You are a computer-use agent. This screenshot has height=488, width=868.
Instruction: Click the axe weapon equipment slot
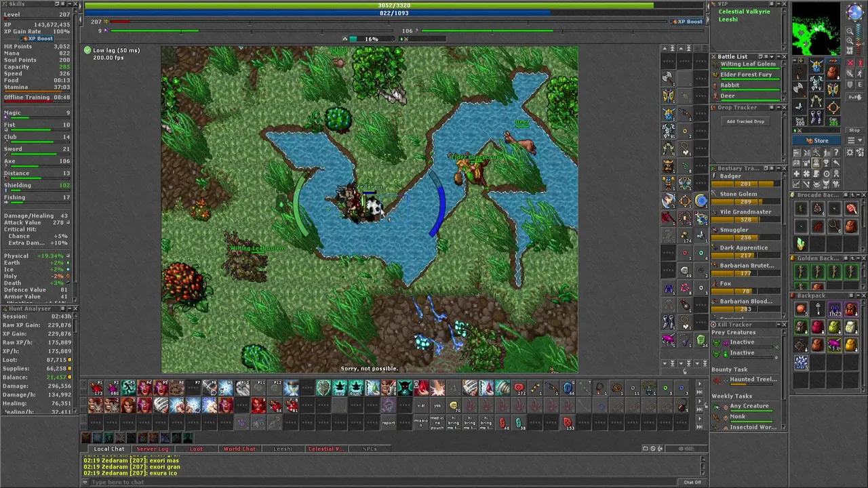coord(800,89)
